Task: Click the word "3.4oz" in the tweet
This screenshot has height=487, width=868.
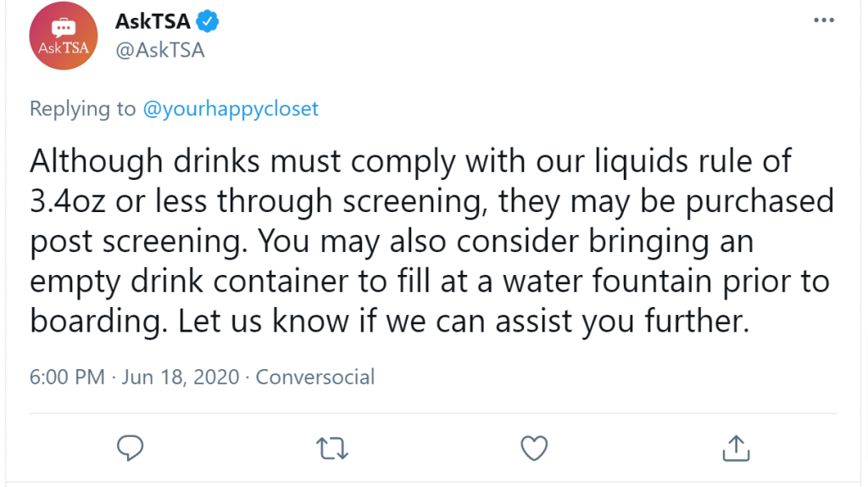Action: (x=68, y=201)
